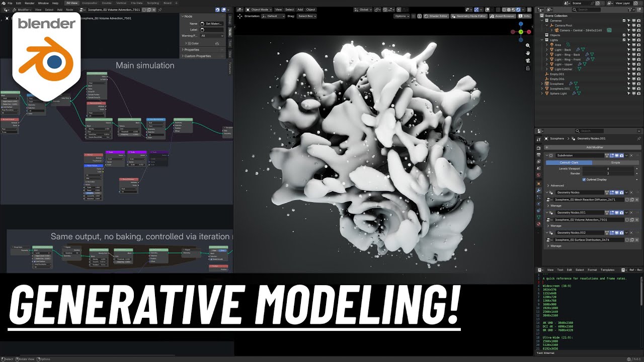Duplicate the Surface Distribution_3474 node group
The image size is (644, 362).
click(x=632, y=240)
